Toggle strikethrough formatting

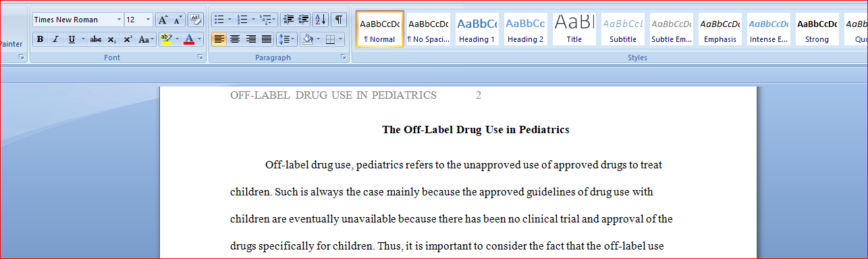click(x=97, y=39)
